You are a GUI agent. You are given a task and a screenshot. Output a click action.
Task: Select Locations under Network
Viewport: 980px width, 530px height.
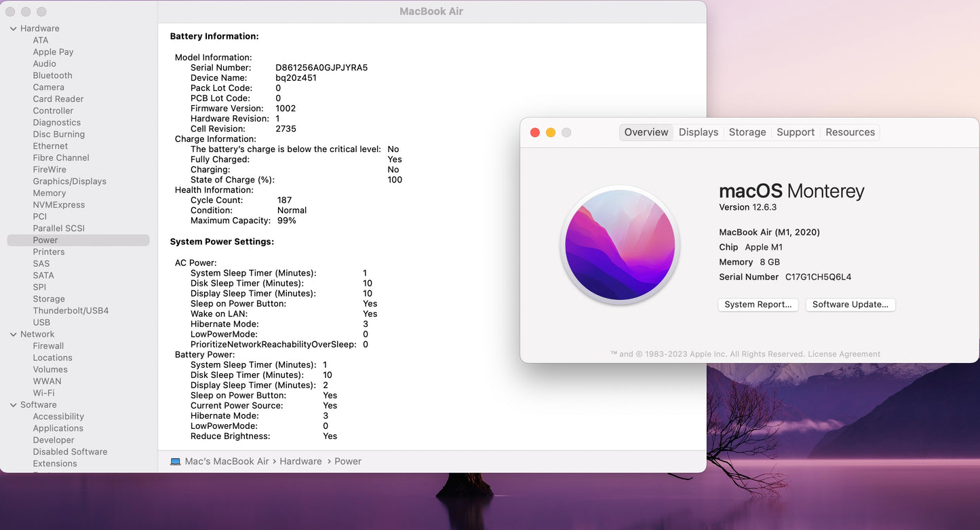pyautogui.click(x=52, y=358)
